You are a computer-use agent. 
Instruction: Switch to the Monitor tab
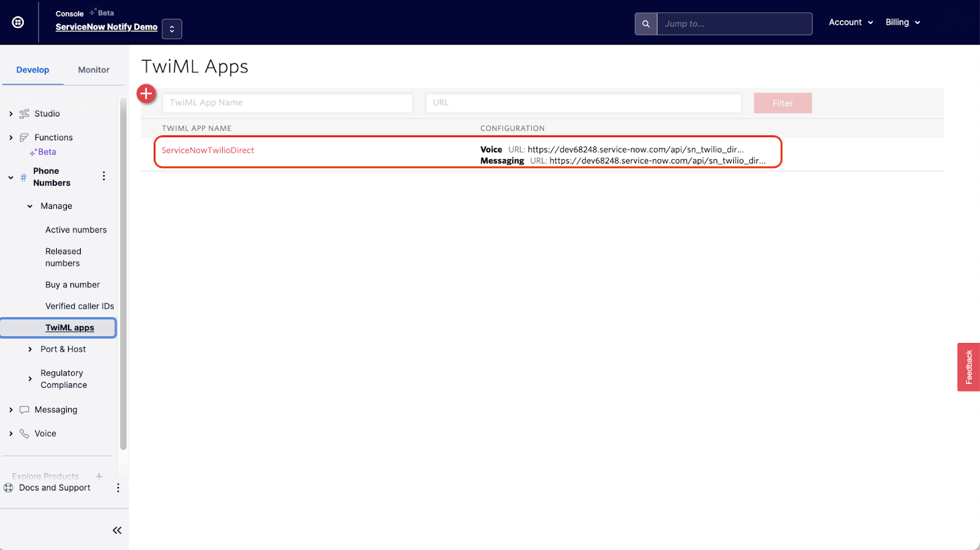94,70
